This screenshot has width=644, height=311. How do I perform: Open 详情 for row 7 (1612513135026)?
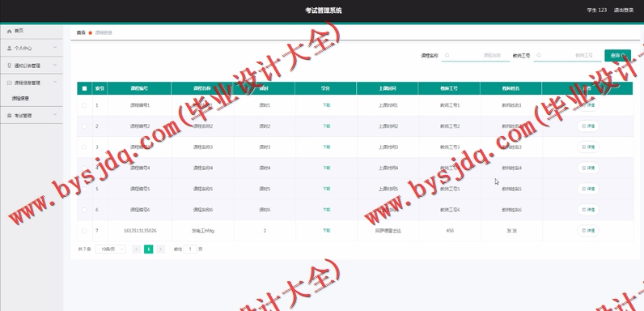588,231
